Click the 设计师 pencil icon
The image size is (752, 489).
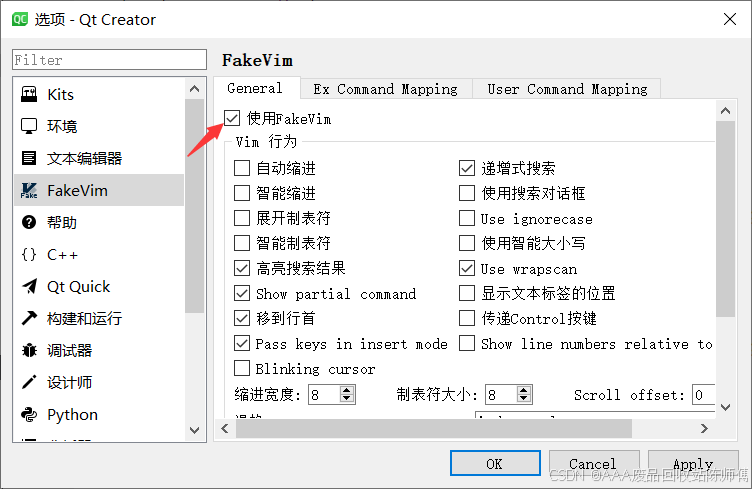(x=29, y=382)
